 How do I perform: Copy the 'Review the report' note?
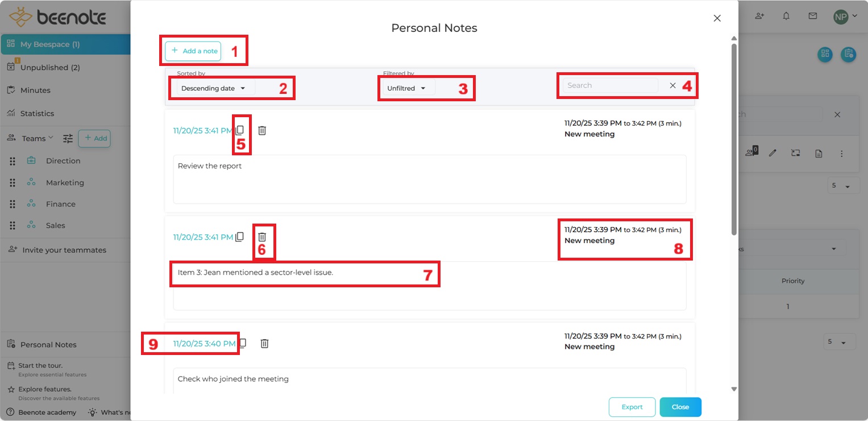coord(239,130)
